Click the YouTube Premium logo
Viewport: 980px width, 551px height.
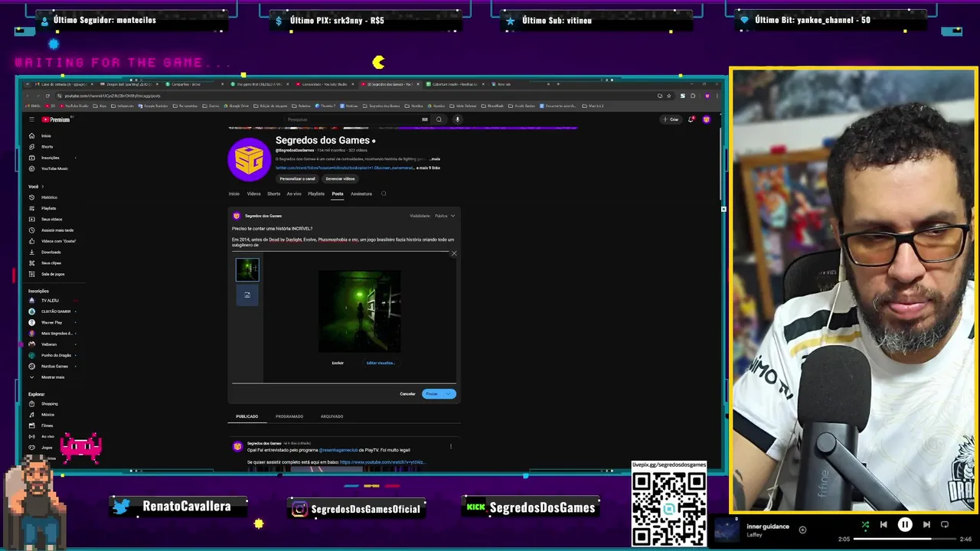(x=56, y=119)
